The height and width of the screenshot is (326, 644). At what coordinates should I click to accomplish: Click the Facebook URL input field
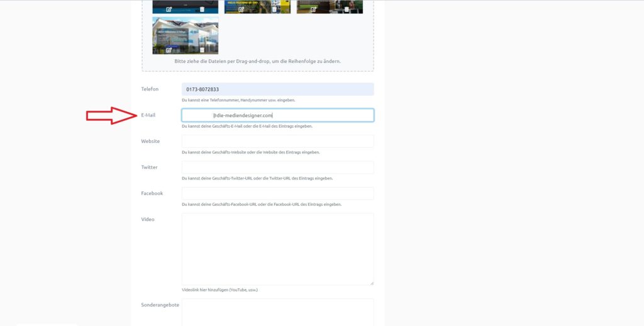click(277, 193)
